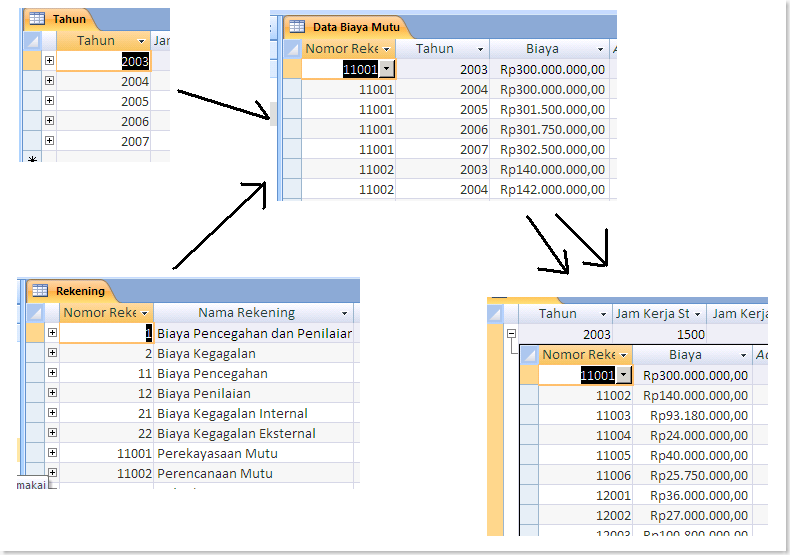
Task: Expand Biaya Kegagalan row 2
Action: point(52,353)
